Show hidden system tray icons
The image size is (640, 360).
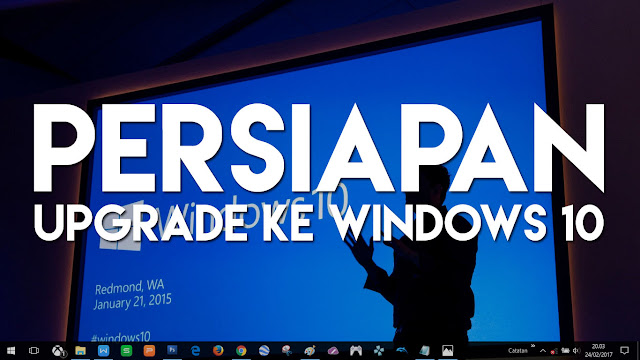point(542,351)
